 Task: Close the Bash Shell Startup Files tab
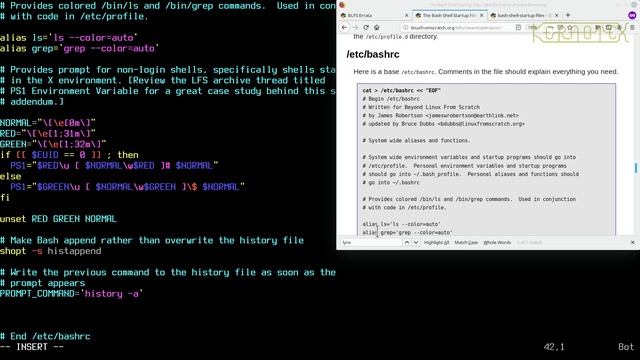(x=482, y=15)
